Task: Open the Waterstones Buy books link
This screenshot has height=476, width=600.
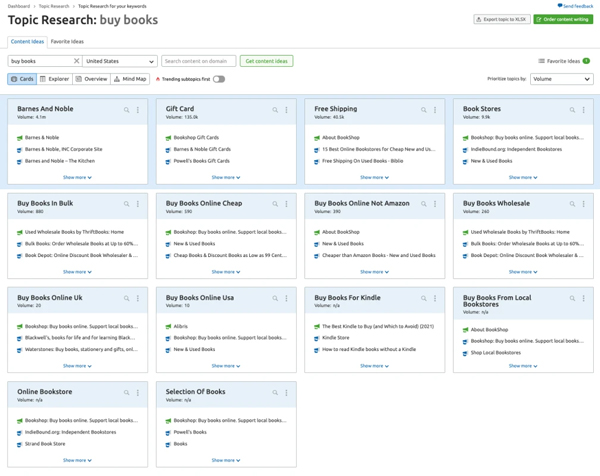Action: click(x=81, y=349)
